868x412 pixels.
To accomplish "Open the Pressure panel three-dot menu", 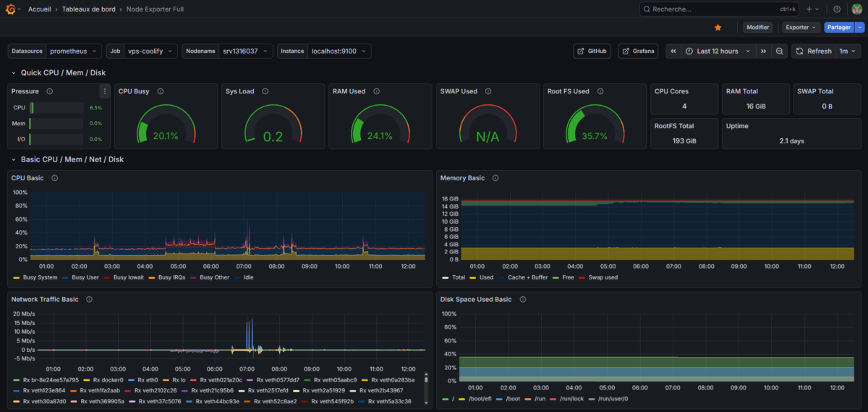I will tap(105, 91).
